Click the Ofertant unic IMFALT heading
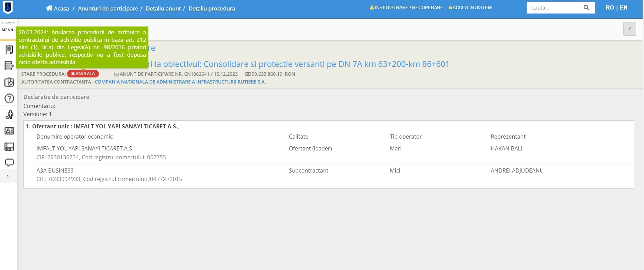 (102, 126)
